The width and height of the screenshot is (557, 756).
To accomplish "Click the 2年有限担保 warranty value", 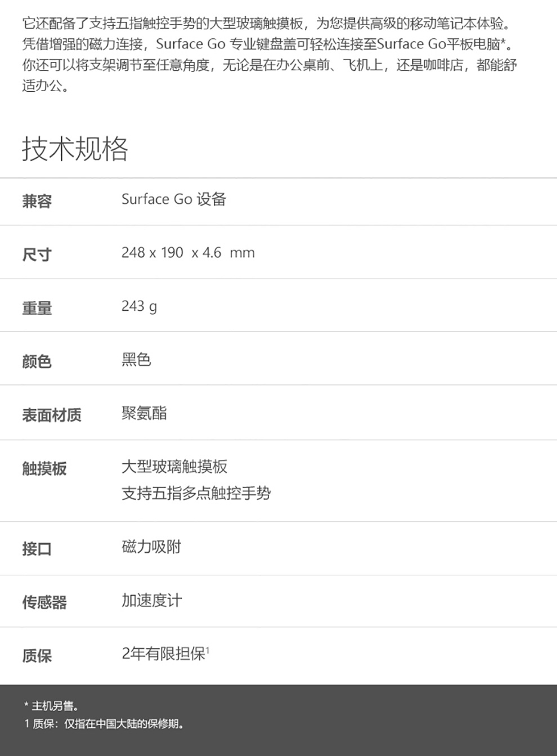I will pyautogui.click(x=165, y=654).
